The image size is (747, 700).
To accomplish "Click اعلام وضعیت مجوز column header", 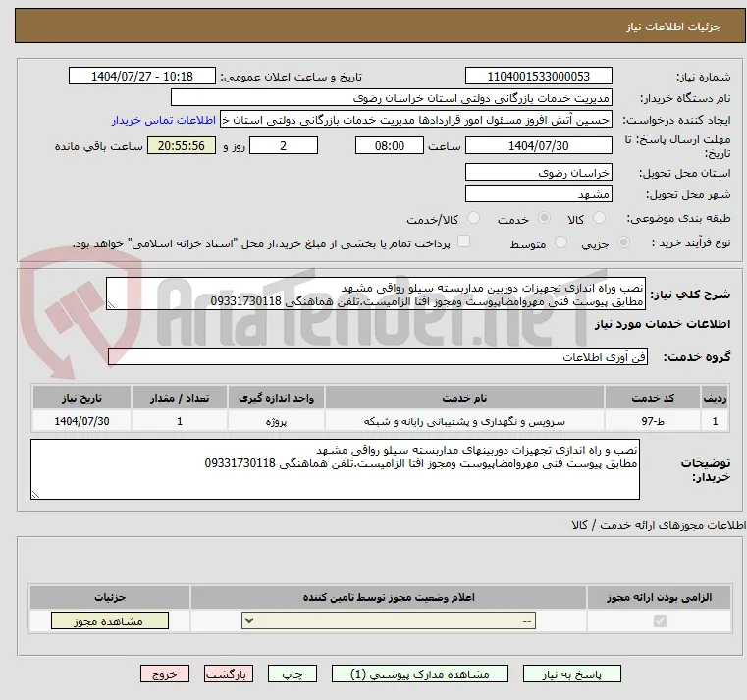I will 389,597.
